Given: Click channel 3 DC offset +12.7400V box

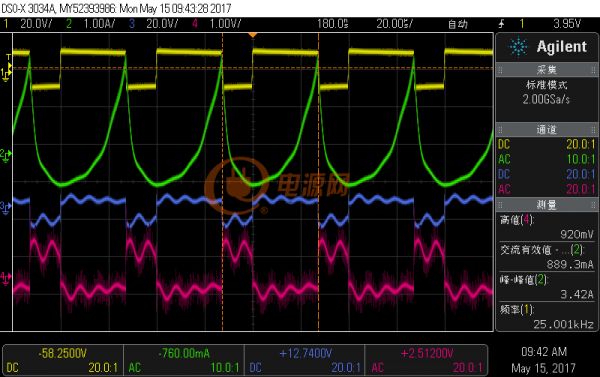Looking at the screenshot, I should 305,360.
